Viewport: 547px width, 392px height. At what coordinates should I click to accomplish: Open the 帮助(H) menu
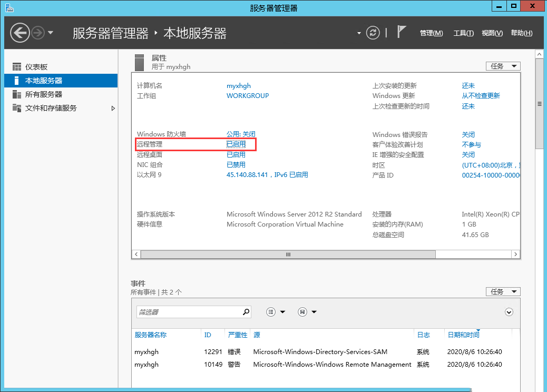[x=522, y=33]
